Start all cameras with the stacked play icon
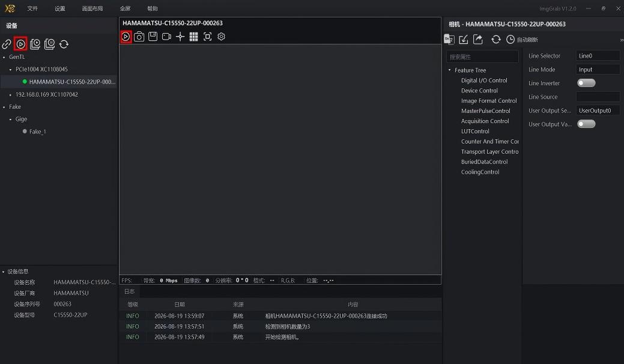This screenshot has height=364, width=624. (35, 44)
